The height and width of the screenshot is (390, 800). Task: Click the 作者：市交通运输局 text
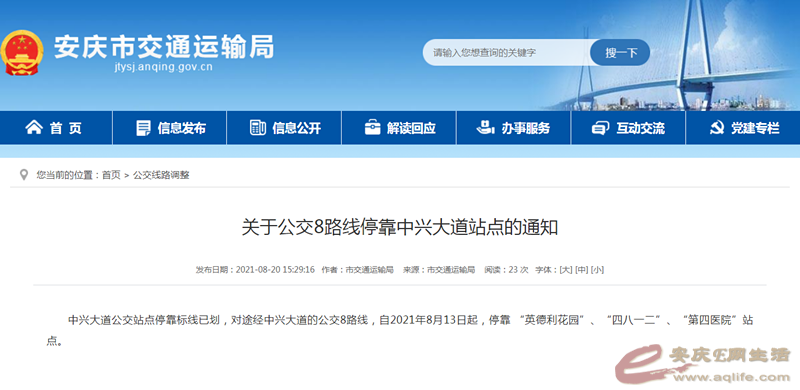(x=358, y=270)
